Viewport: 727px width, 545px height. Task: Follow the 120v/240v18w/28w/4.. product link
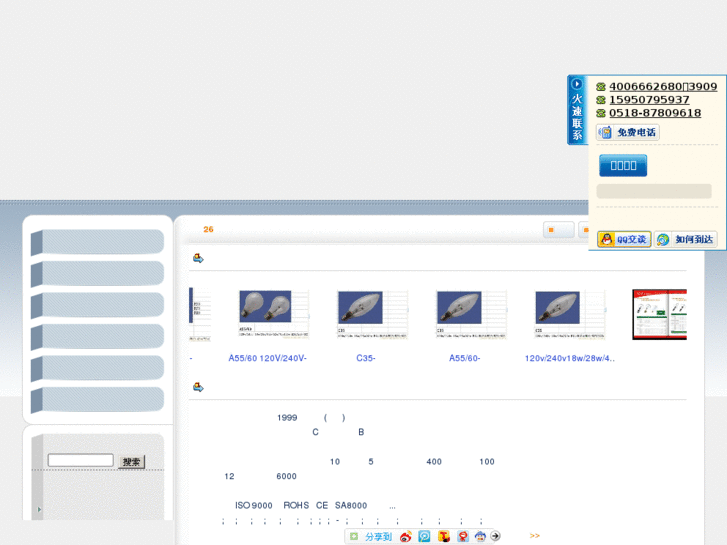point(570,358)
